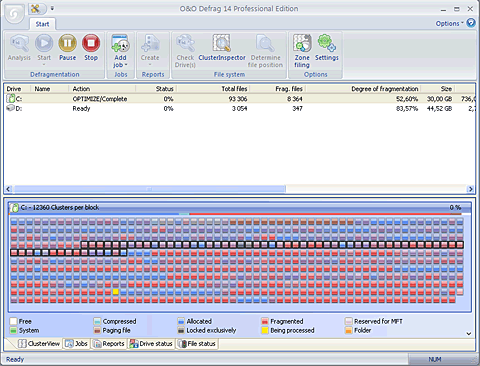Expand the Create reports dropdown arrow
Image resolution: width=480 pixels, height=366 pixels.
[x=150, y=65]
